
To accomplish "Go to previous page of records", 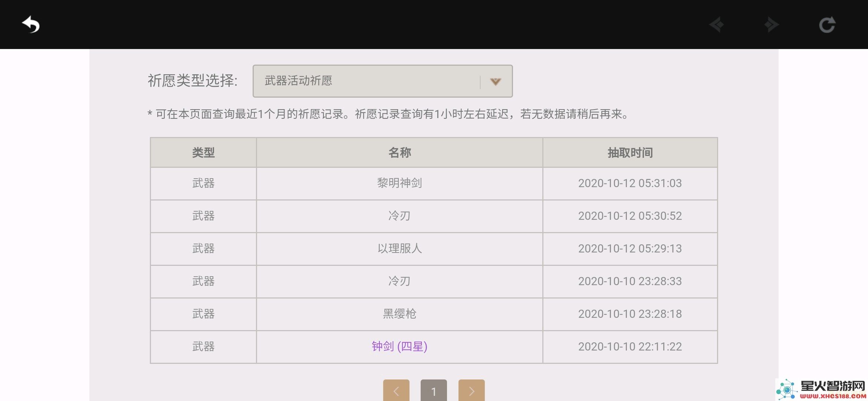I will pyautogui.click(x=396, y=391).
